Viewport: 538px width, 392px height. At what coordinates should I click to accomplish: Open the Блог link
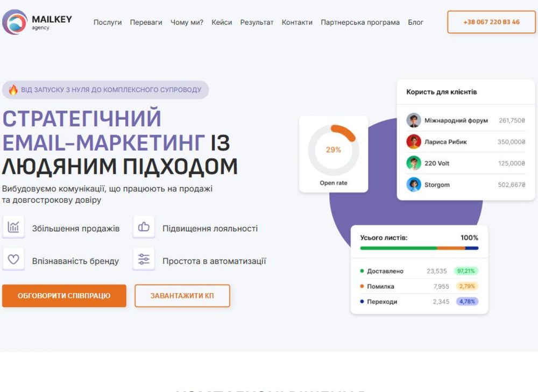click(415, 22)
